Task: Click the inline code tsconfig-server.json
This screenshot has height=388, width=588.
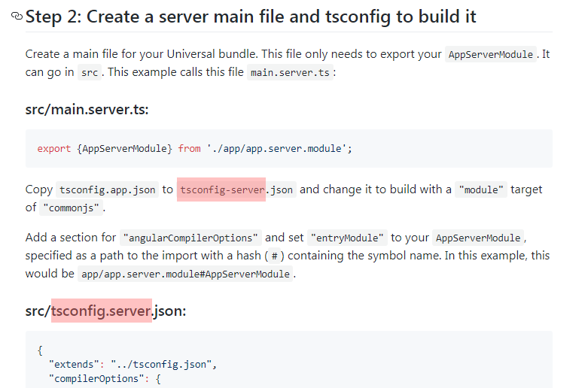Action: point(236,189)
